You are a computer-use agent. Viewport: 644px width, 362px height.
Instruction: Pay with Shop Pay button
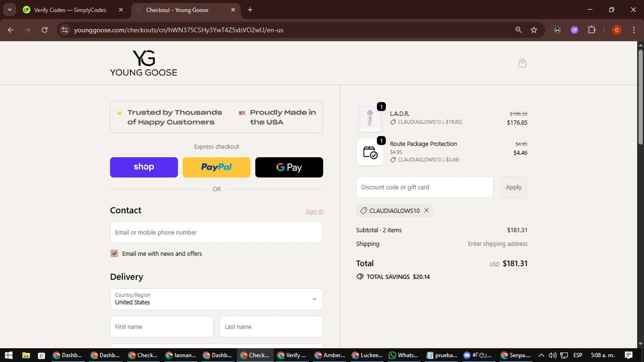tap(144, 167)
